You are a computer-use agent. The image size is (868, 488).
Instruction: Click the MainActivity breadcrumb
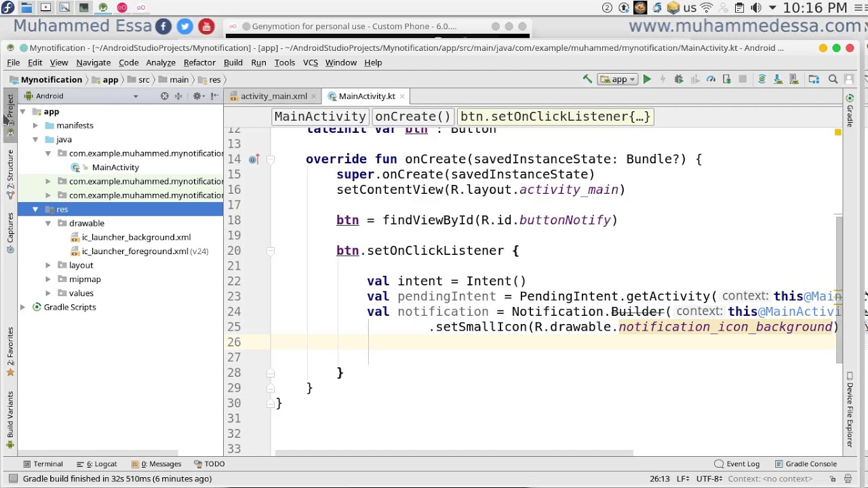(x=320, y=117)
